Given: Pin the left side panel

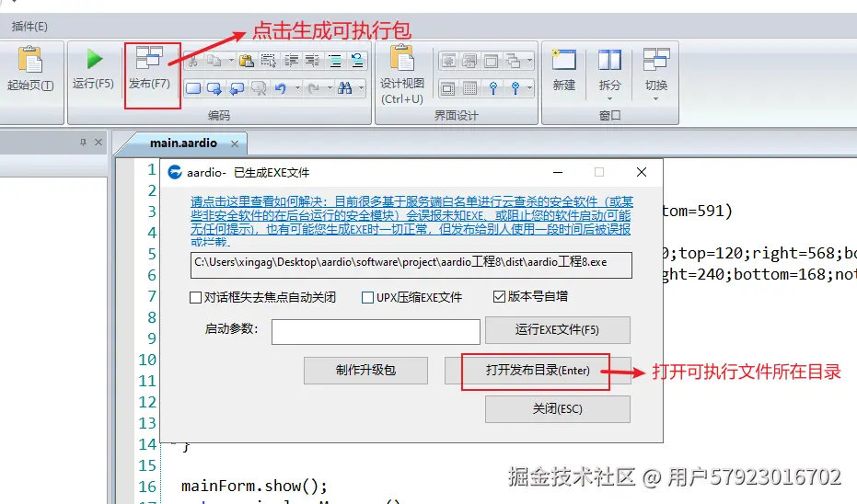Looking at the screenshot, I should point(83,142).
